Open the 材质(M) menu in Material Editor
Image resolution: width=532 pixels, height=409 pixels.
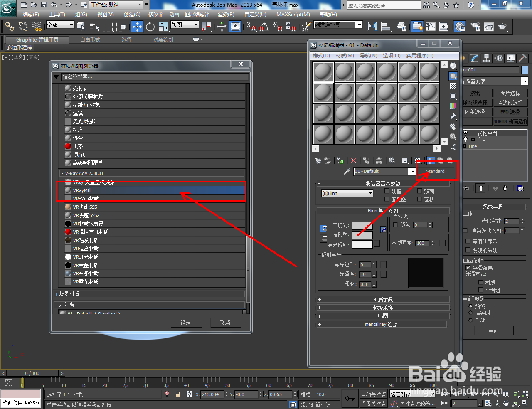(x=345, y=56)
